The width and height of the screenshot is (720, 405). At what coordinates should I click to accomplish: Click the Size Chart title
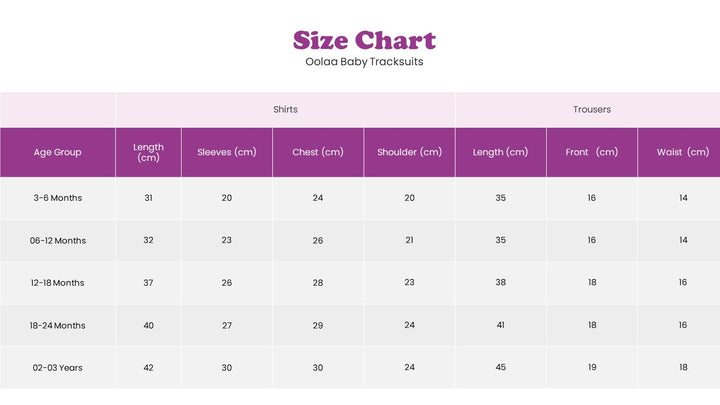[x=364, y=41]
